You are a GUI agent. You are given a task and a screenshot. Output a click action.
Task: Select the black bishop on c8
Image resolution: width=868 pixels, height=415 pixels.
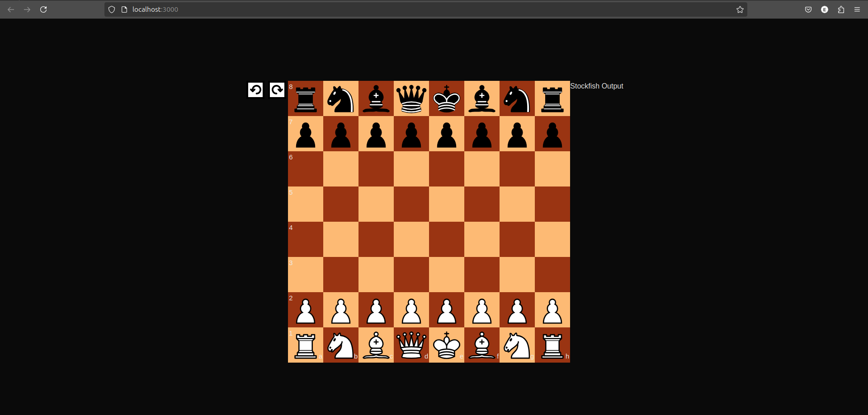pyautogui.click(x=376, y=99)
